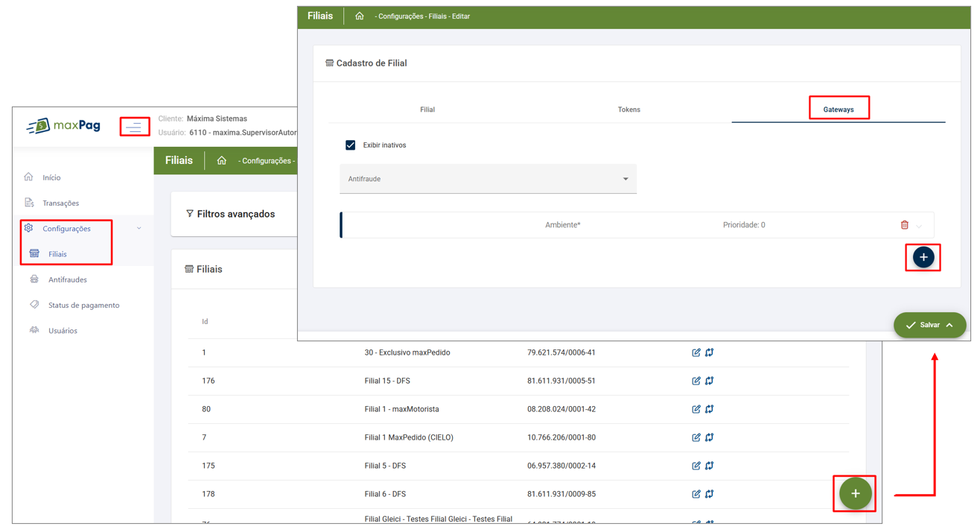
Task: Click the hamburger menu icon beside maxPag logo
Action: [x=134, y=127]
